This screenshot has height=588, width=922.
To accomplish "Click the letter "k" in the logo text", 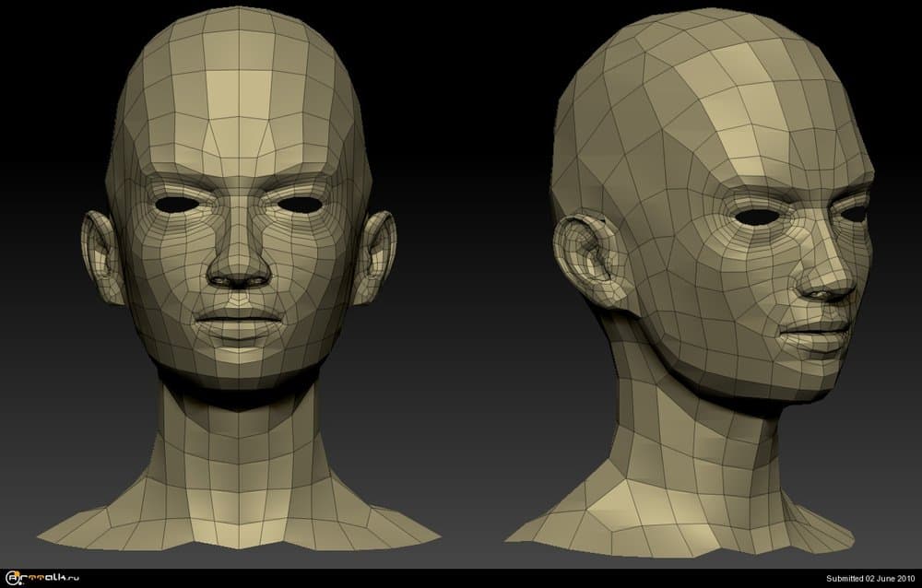I will pyautogui.click(x=63, y=578).
